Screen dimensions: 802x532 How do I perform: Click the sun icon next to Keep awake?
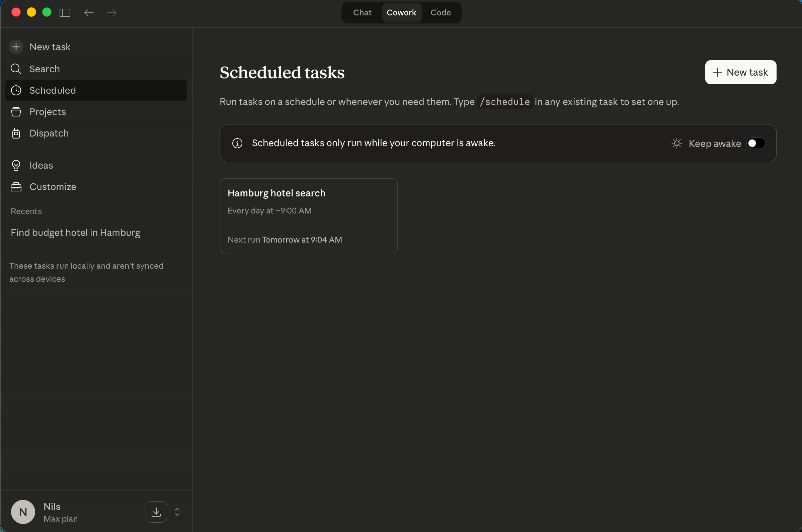pyautogui.click(x=676, y=143)
